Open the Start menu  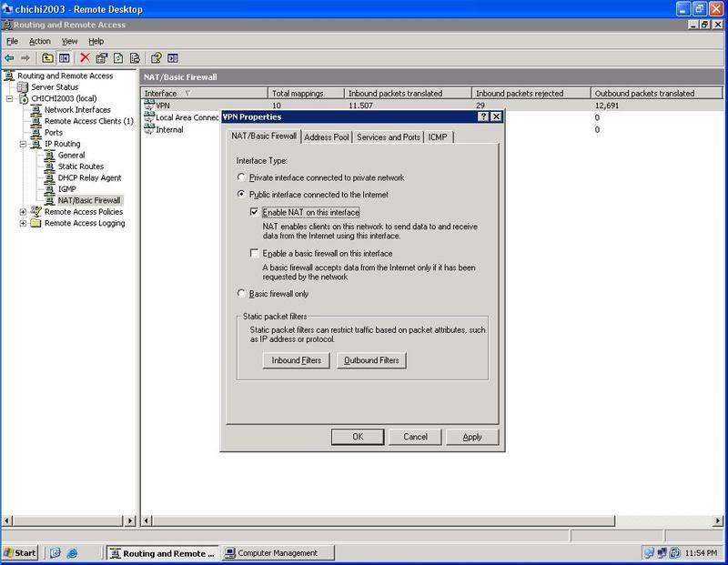(20, 553)
